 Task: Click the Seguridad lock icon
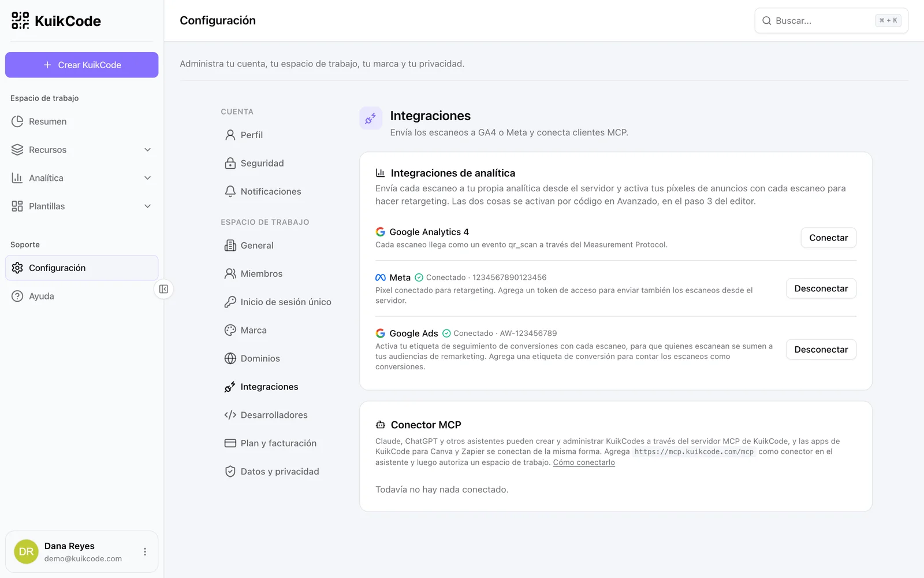[x=230, y=163]
